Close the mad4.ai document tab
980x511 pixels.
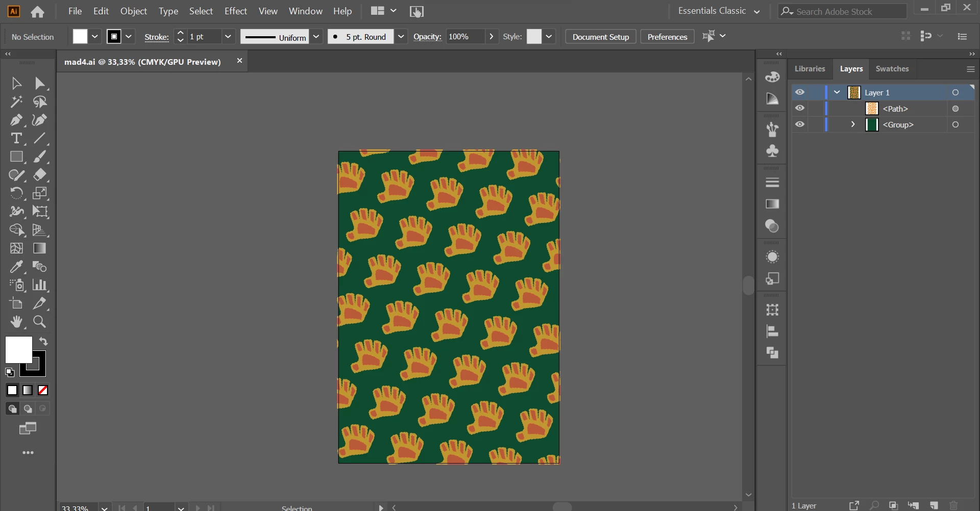click(239, 61)
